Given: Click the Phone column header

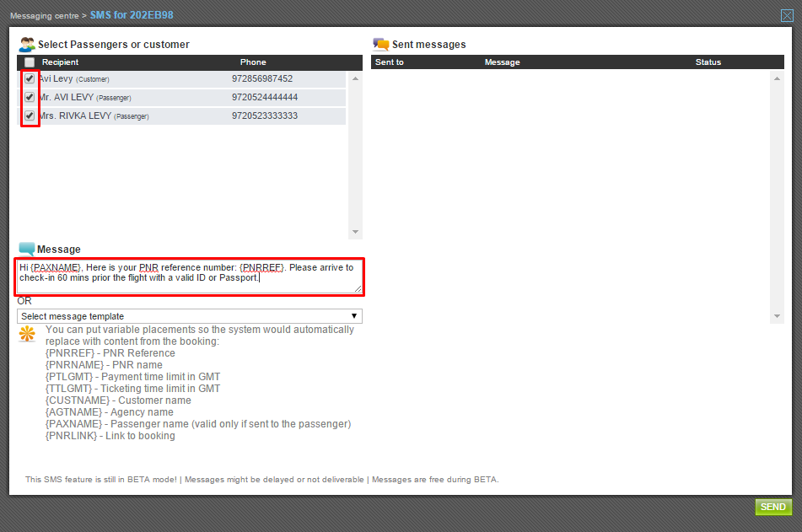Looking at the screenshot, I should click(x=252, y=62).
